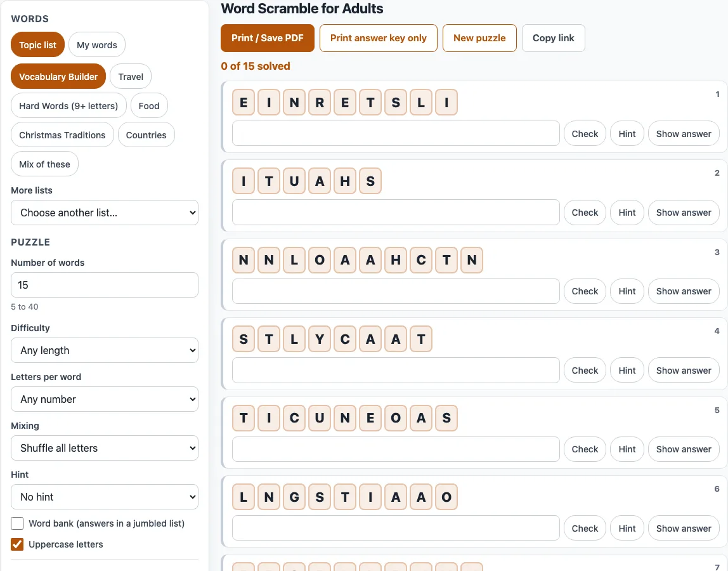
Task: Click the answer field for ITUAHS
Action: 396,213
